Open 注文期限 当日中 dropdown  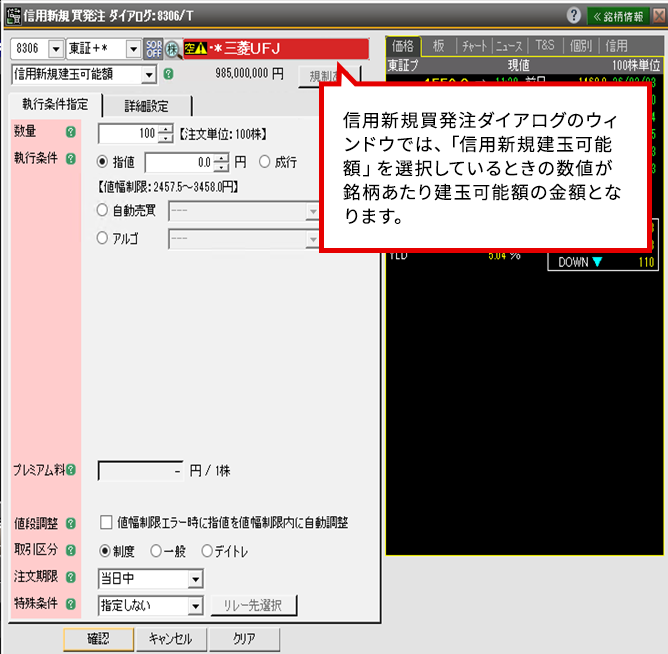[x=196, y=579]
